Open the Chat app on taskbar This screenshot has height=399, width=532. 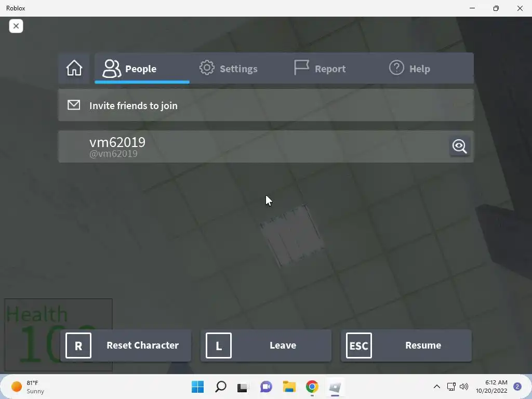(266, 387)
